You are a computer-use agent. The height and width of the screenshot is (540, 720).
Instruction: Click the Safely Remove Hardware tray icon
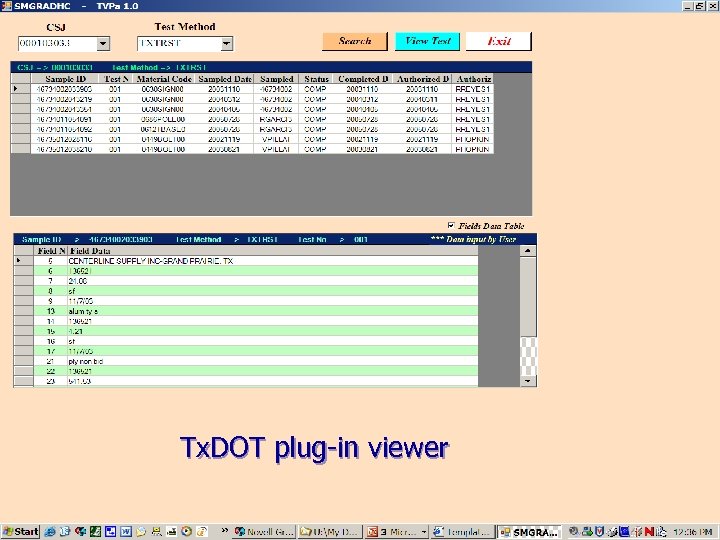coord(587,532)
